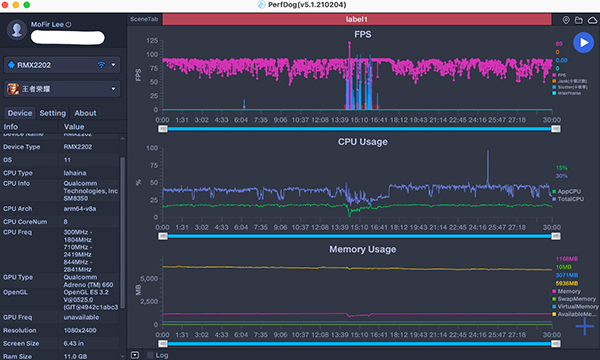Viewport: 600px width, 360px height.
Task: Click the blue plus icon to add chart
Action: coord(585,326)
